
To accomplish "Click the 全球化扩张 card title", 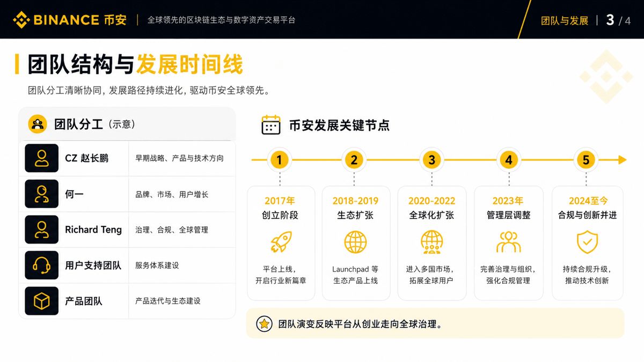I will (x=431, y=215).
